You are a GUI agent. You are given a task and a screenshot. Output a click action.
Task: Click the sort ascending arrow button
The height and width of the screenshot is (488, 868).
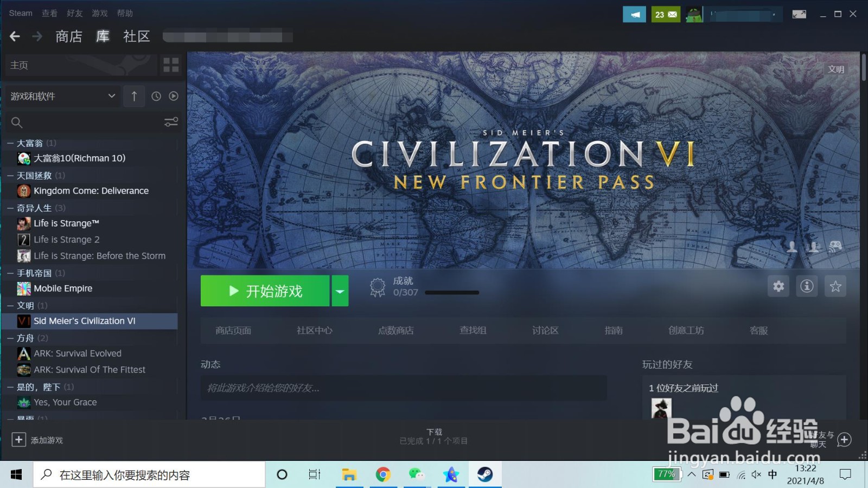tap(134, 96)
